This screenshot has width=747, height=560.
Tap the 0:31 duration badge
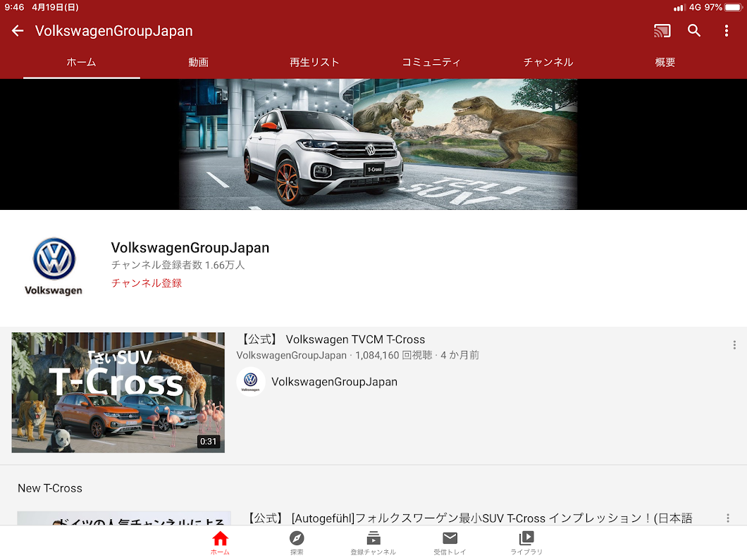(x=208, y=442)
